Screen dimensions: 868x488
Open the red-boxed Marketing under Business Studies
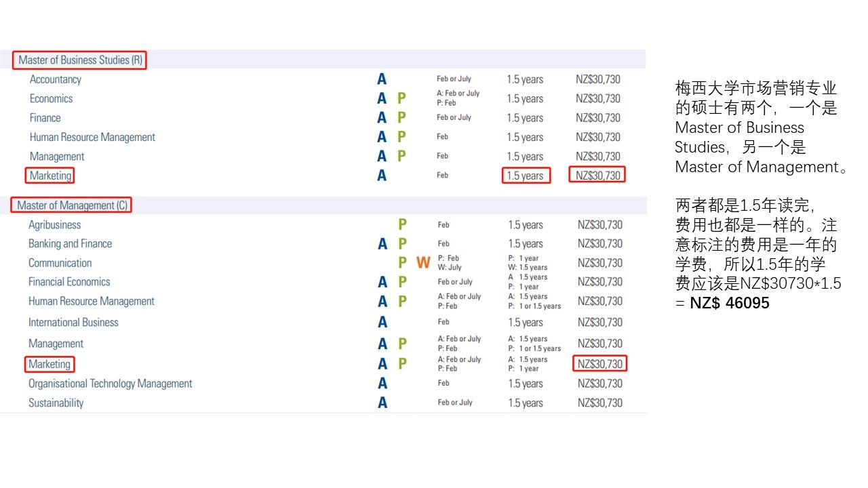click(x=50, y=176)
